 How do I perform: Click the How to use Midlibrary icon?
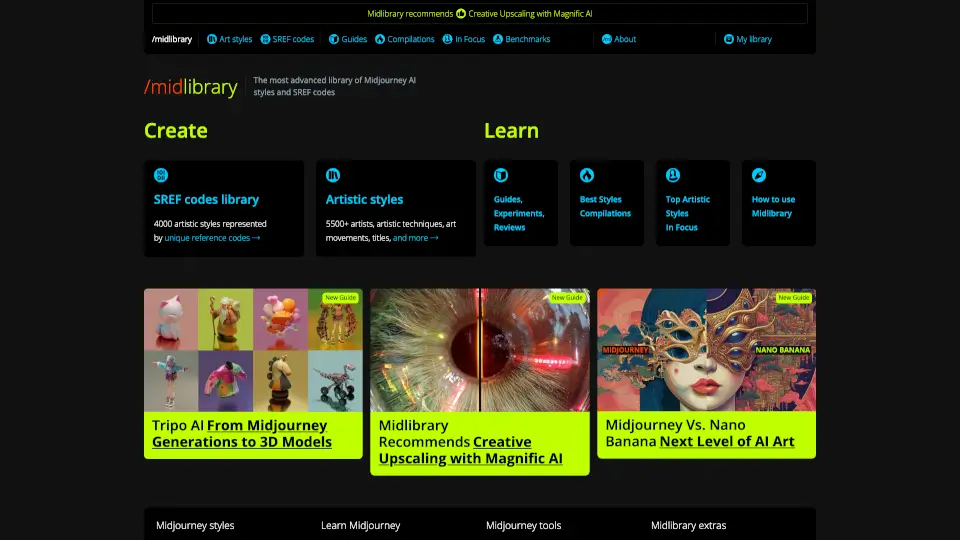tap(759, 175)
